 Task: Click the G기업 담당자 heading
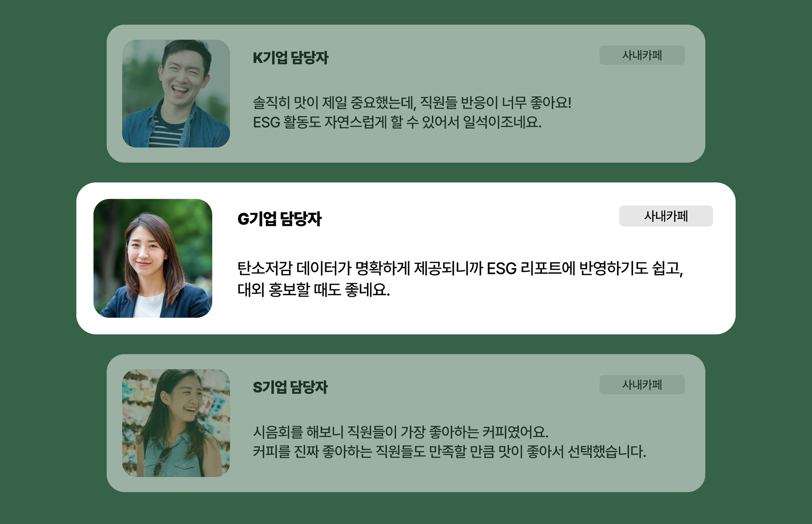[x=280, y=219]
